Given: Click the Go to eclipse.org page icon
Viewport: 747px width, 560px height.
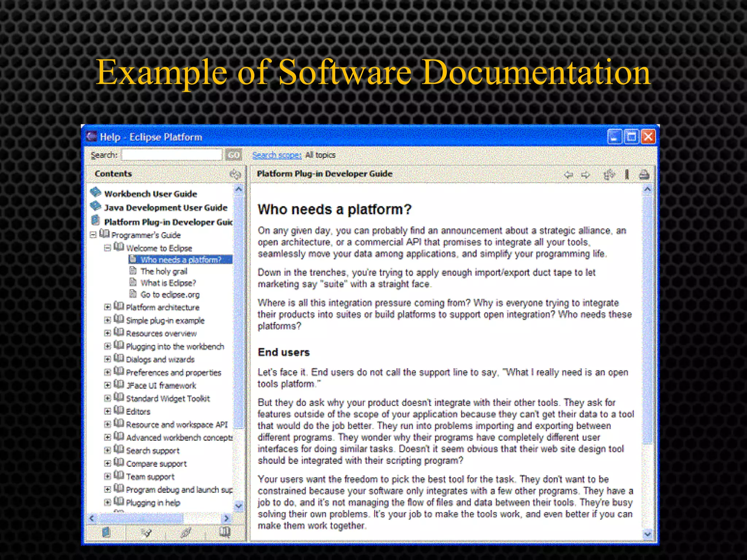Looking at the screenshot, I should pyautogui.click(x=133, y=294).
